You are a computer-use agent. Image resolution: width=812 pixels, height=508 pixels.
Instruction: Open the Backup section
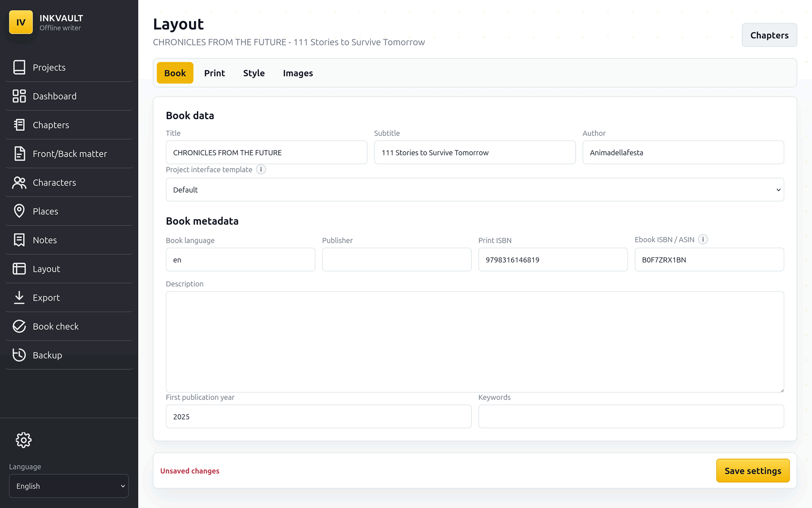(69, 355)
